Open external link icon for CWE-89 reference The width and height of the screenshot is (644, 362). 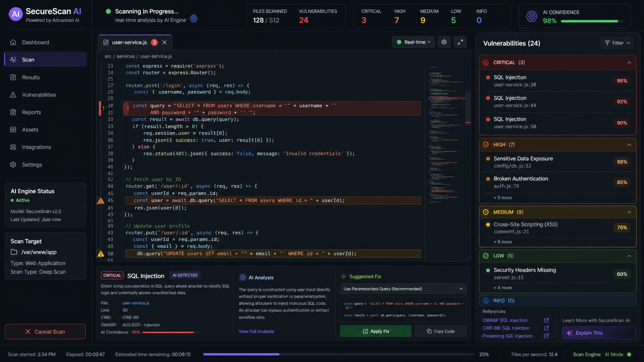tap(547, 328)
